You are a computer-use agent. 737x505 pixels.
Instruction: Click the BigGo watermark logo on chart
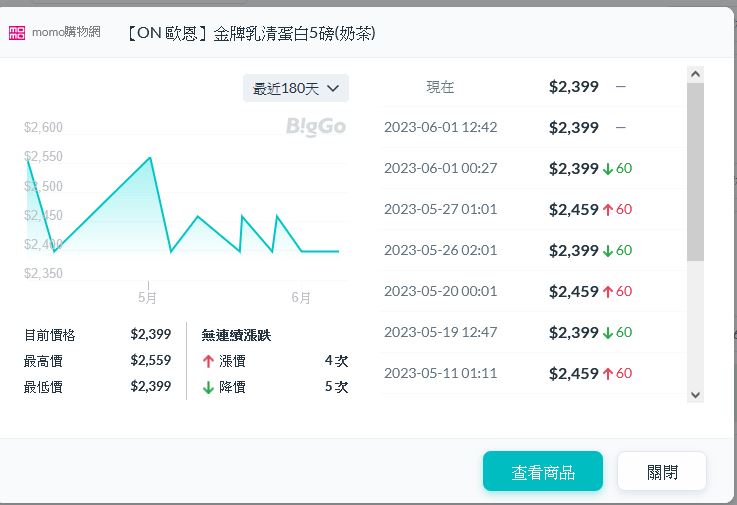316,126
